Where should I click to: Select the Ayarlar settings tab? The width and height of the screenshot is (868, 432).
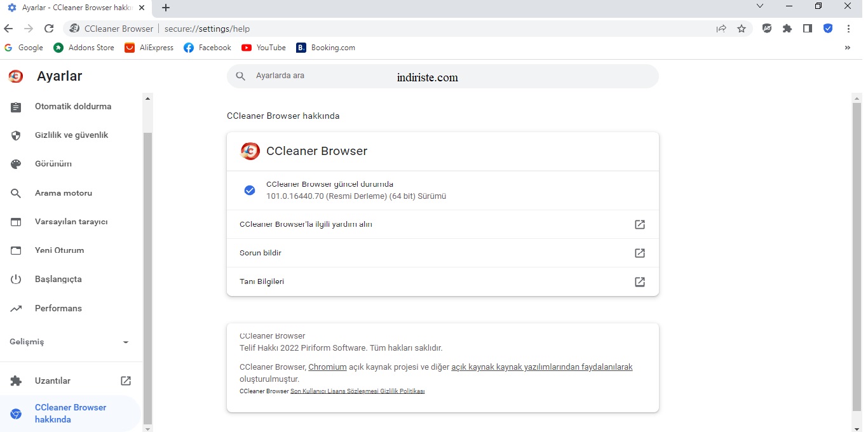[75, 8]
